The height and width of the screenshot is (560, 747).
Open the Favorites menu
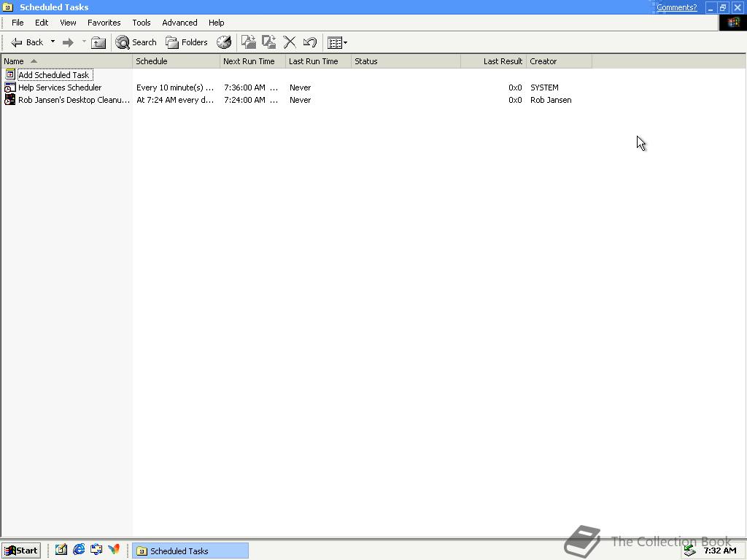[104, 23]
